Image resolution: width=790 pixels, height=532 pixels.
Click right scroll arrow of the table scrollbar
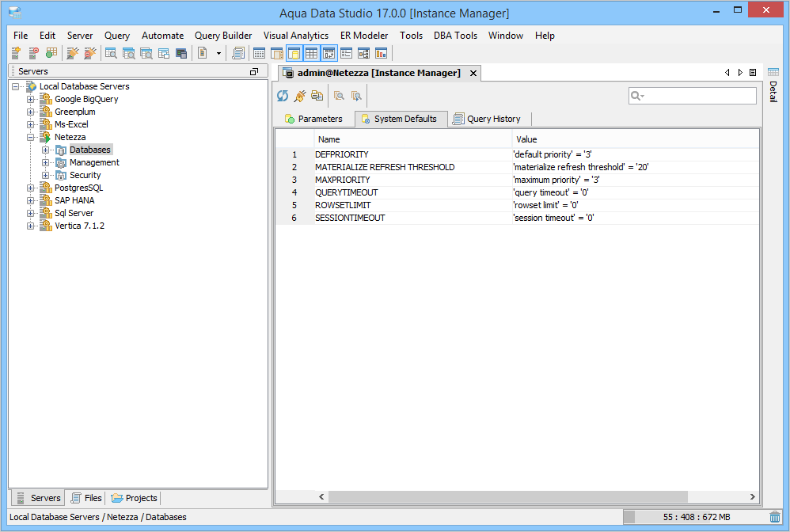coord(752,496)
